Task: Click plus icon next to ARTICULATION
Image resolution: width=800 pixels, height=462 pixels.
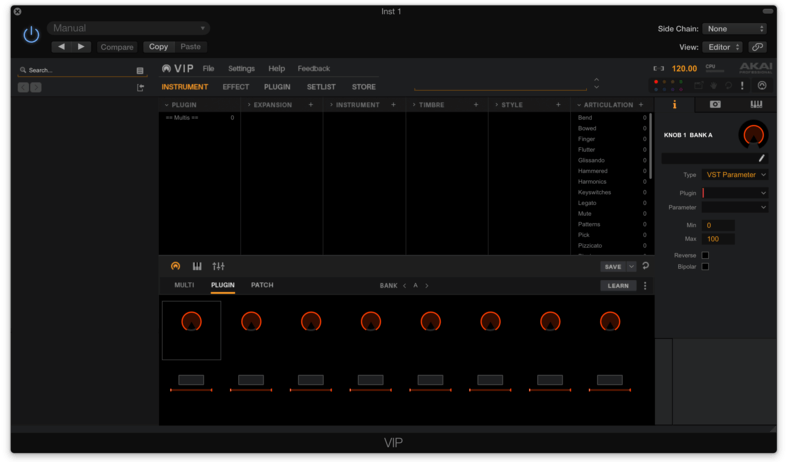Action: tap(641, 105)
